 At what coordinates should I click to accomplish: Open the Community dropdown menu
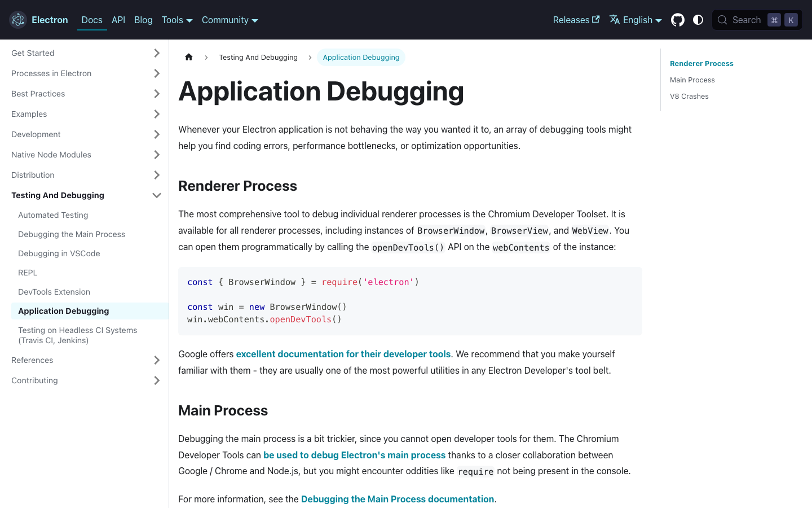click(230, 20)
